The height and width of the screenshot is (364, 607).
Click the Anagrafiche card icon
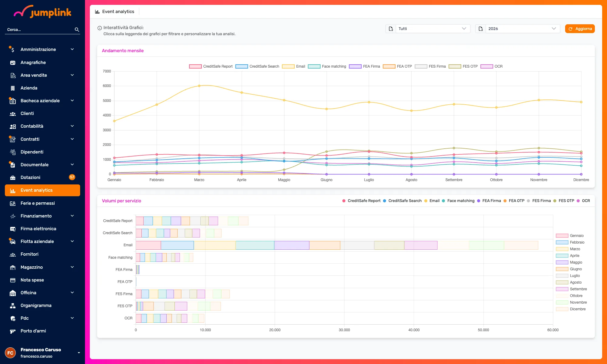tap(12, 62)
